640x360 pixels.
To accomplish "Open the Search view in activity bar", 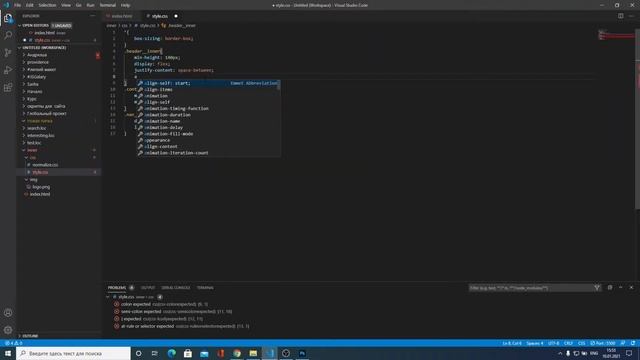I will coord(8,35).
